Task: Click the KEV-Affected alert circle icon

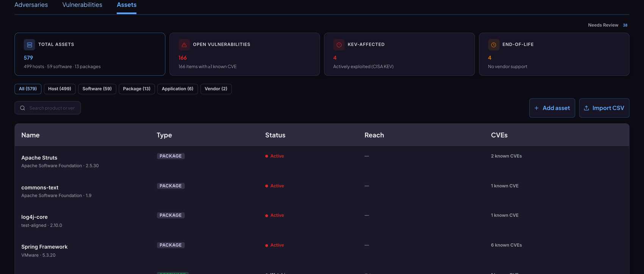Action: pos(339,45)
